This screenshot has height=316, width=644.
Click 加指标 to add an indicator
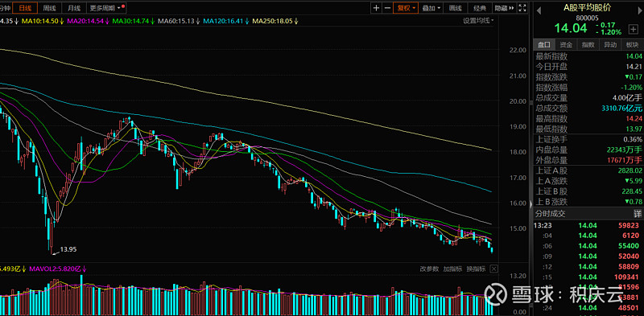click(x=452, y=269)
